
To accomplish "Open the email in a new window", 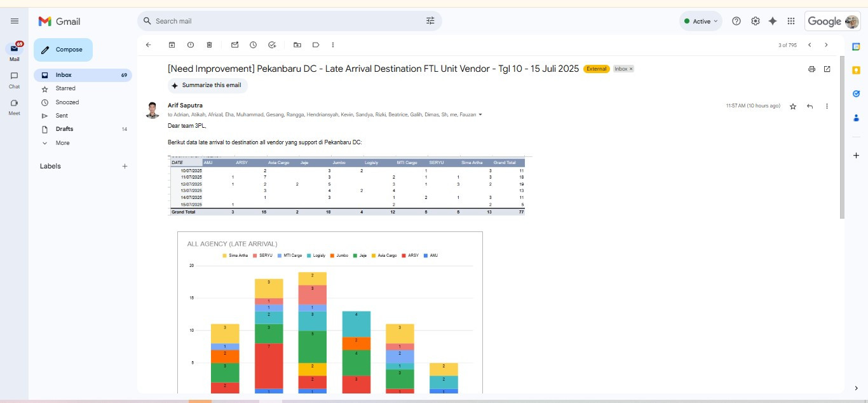I will pos(827,69).
